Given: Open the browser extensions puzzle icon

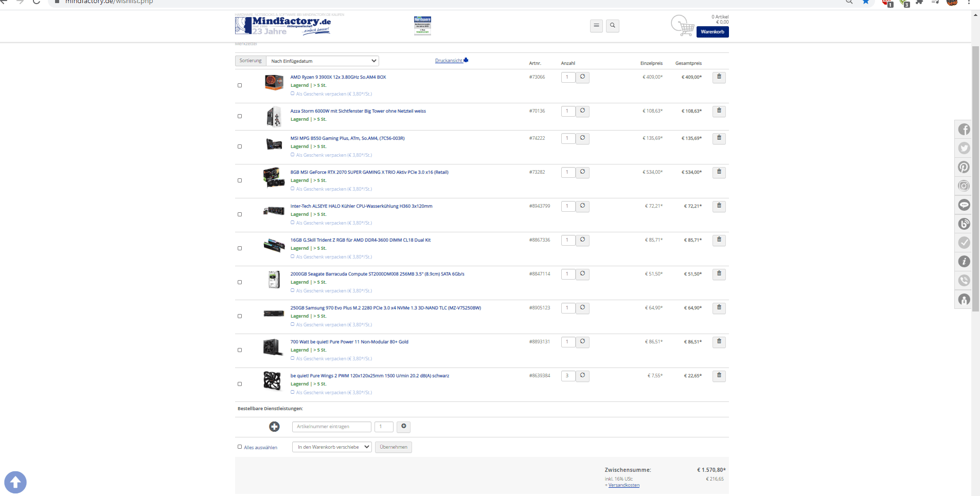Looking at the screenshot, I should 920,2.
